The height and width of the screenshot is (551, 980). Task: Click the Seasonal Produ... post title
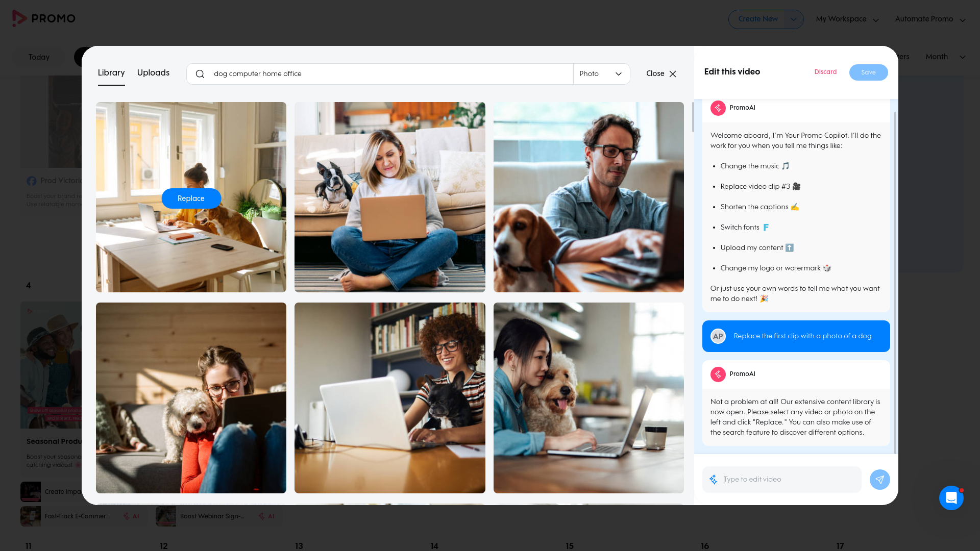point(54,441)
